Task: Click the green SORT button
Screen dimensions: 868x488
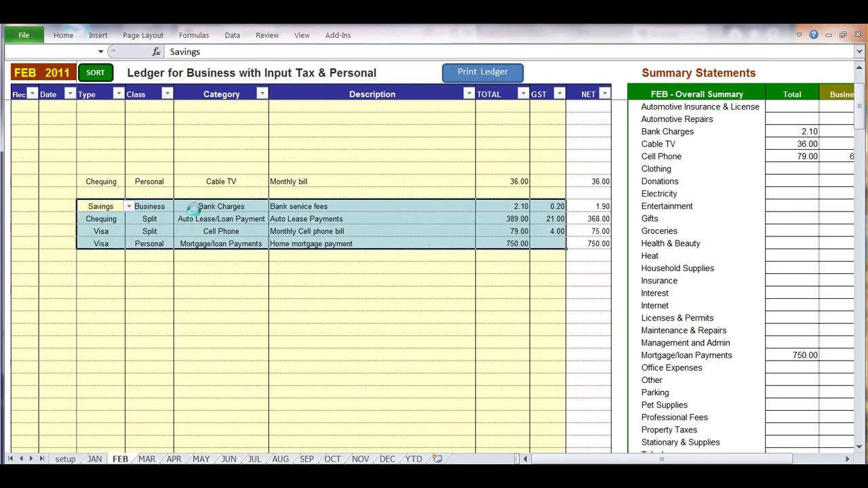Action: (96, 73)
